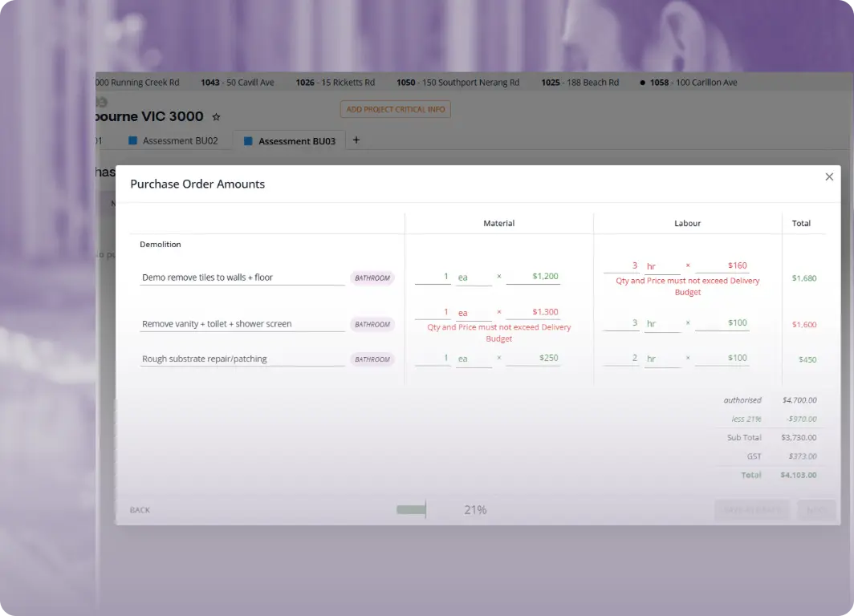The image size is (854, 616).
Task: Click the BACK button in the dialog footer
Action: [139, 509]
